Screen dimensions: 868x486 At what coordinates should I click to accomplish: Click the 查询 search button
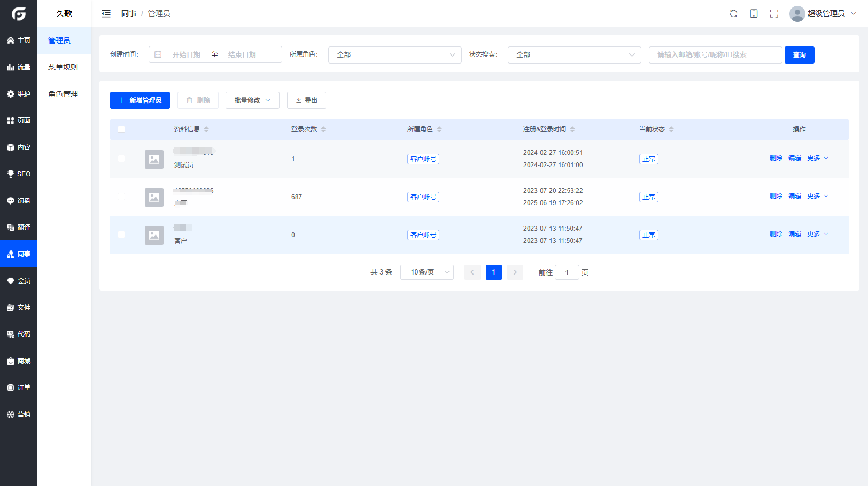click(799, 55)
